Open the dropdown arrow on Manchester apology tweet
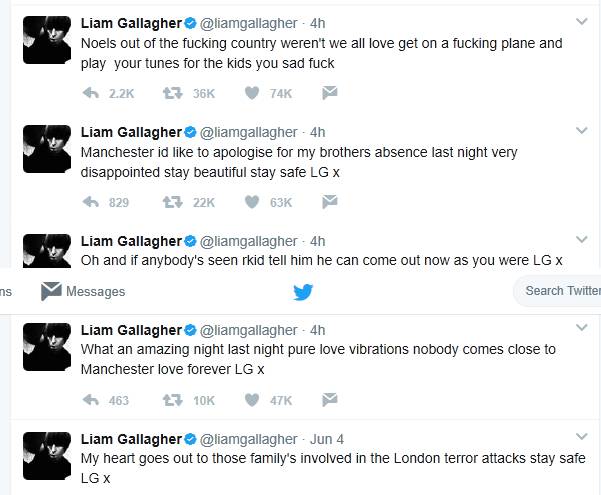The height and width of the screenshot is (495, 601). point(581,131)
